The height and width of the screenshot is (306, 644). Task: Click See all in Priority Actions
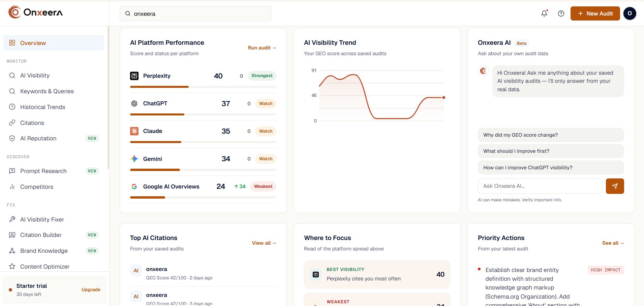[613, 243]
